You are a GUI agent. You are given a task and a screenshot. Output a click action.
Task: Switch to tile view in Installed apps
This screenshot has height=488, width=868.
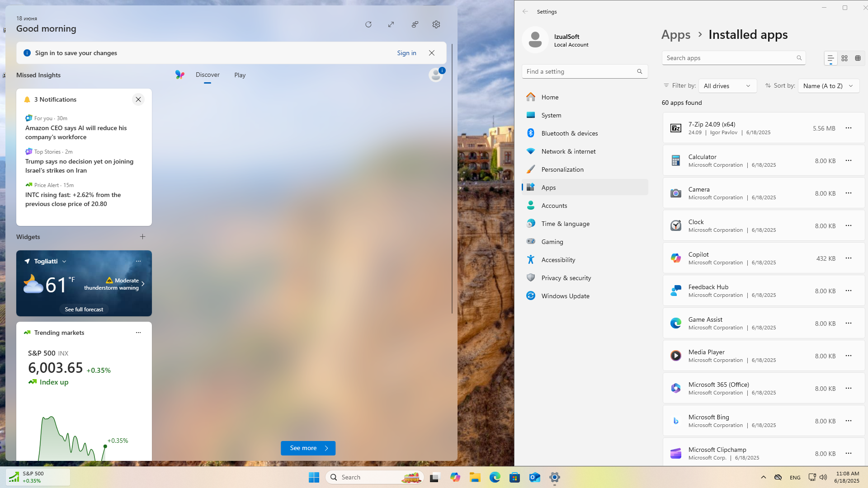point(858,58)
